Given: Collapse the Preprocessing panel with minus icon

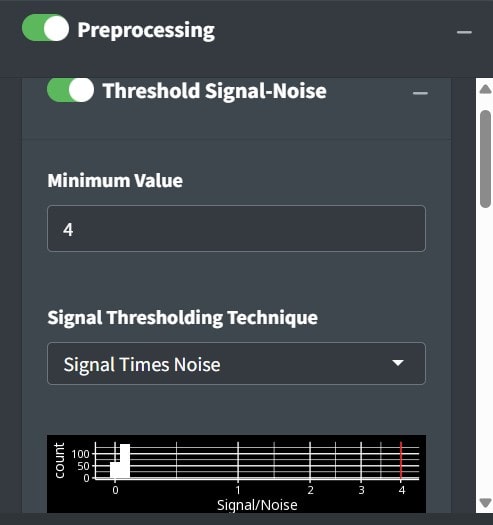Looking at the screenshot, I should pyautogui.click(x=464, y=32).
